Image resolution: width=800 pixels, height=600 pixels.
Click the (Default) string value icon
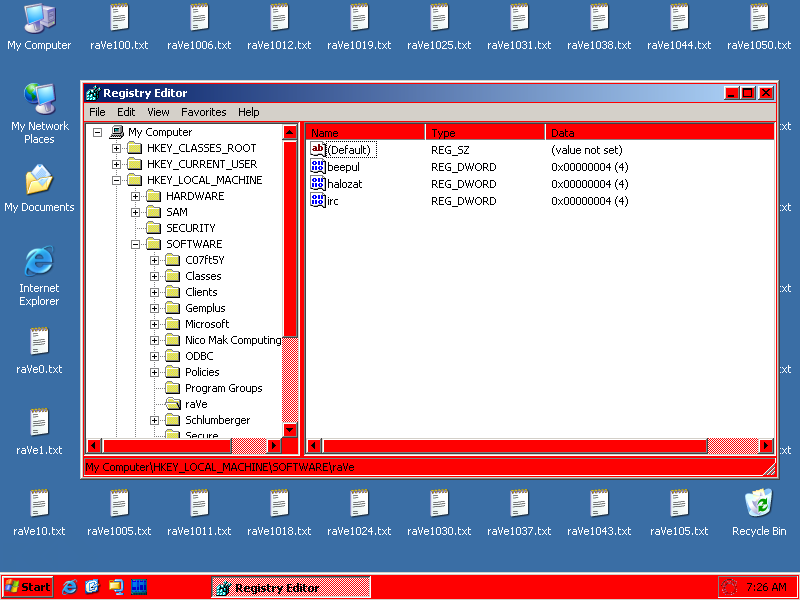318,149
